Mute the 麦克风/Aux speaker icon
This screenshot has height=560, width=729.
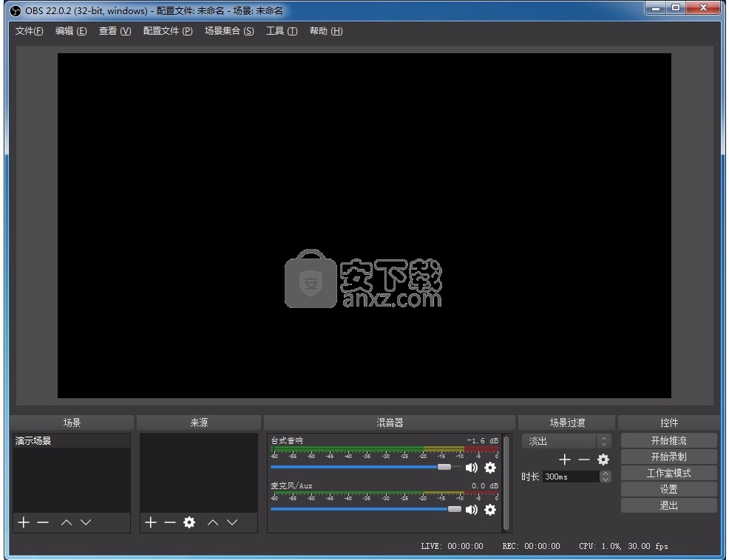point(472,510)
